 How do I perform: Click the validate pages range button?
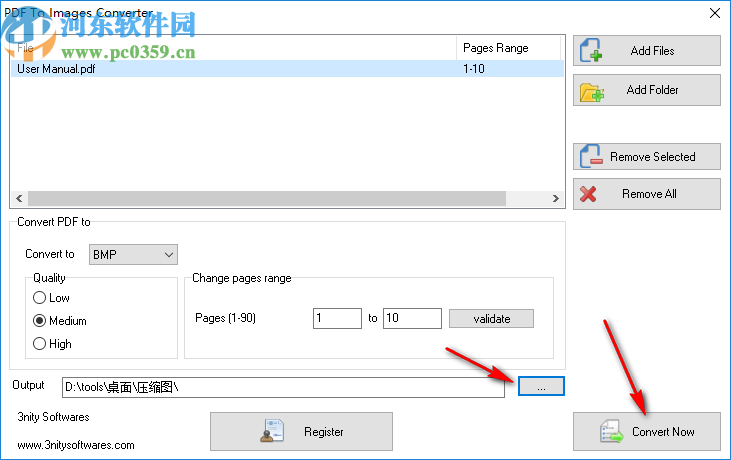pos(491,319)
